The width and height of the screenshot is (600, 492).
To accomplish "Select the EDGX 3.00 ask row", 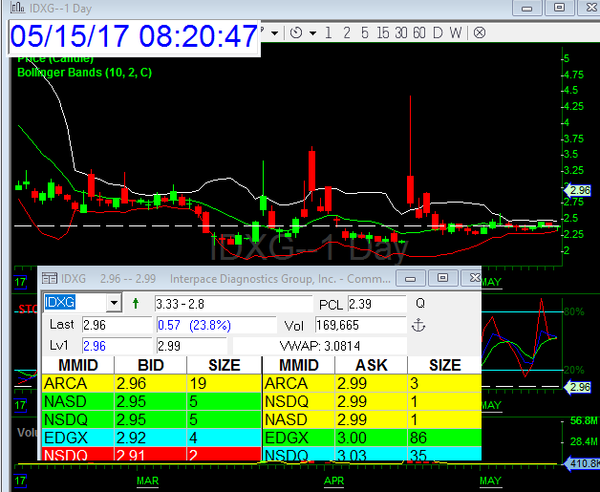I will click(368, 436).
